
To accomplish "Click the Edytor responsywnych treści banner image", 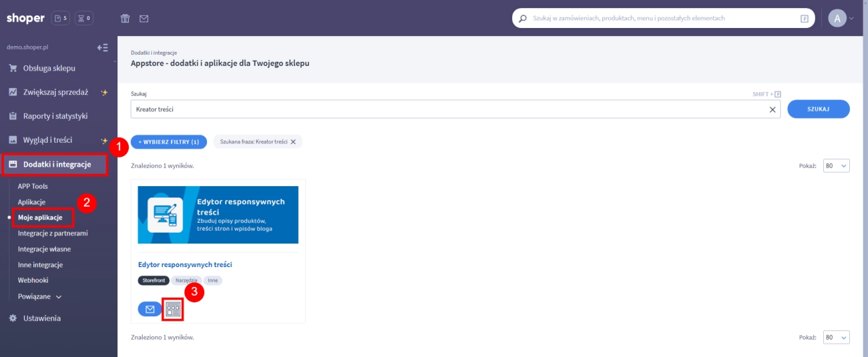I will click(x=218, y=214).
